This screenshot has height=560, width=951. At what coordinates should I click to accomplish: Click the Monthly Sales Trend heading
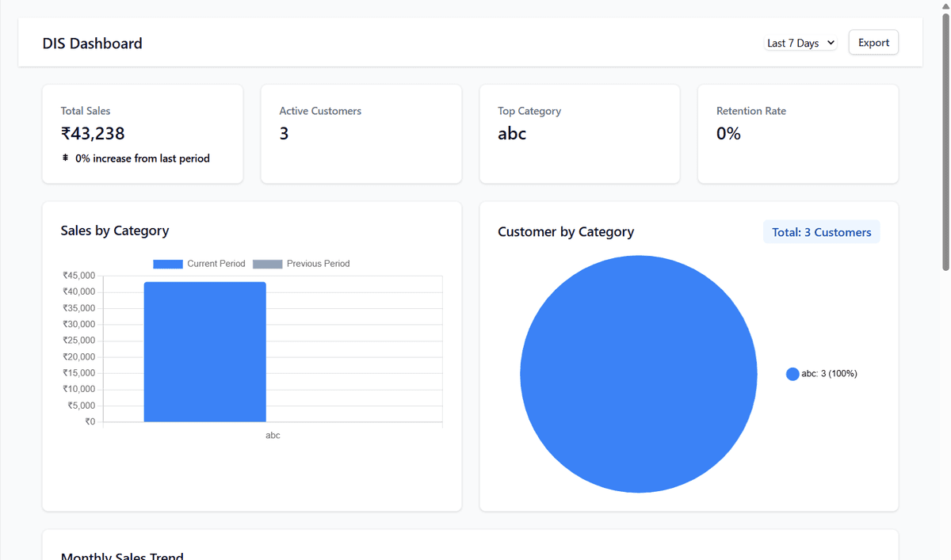tap(122, 555)
